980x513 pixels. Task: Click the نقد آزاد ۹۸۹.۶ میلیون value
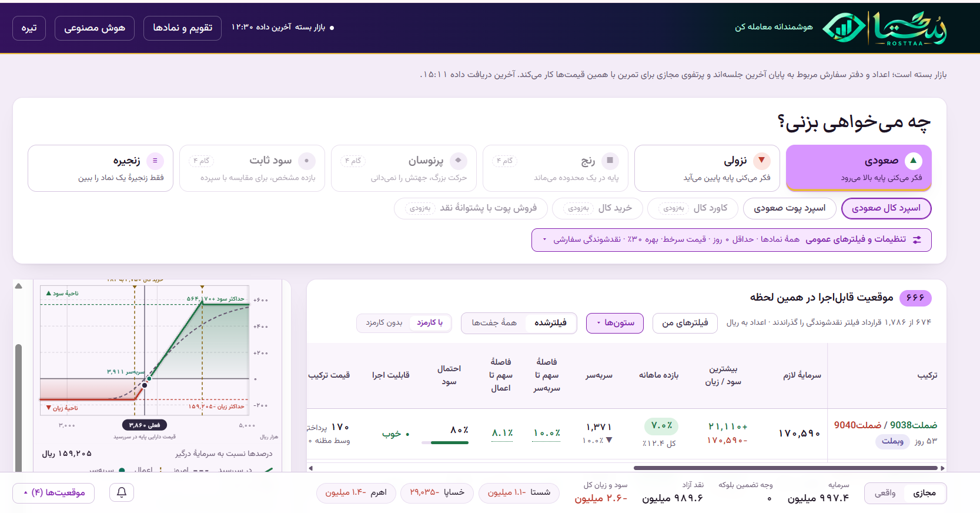pyautogui.click(x=673, y=498)
